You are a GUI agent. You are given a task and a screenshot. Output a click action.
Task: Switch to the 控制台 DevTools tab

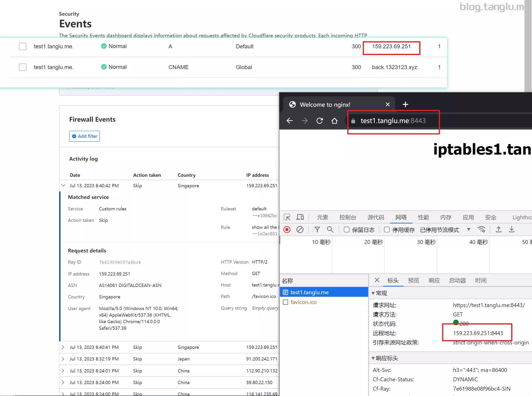[x=348, y=217]
